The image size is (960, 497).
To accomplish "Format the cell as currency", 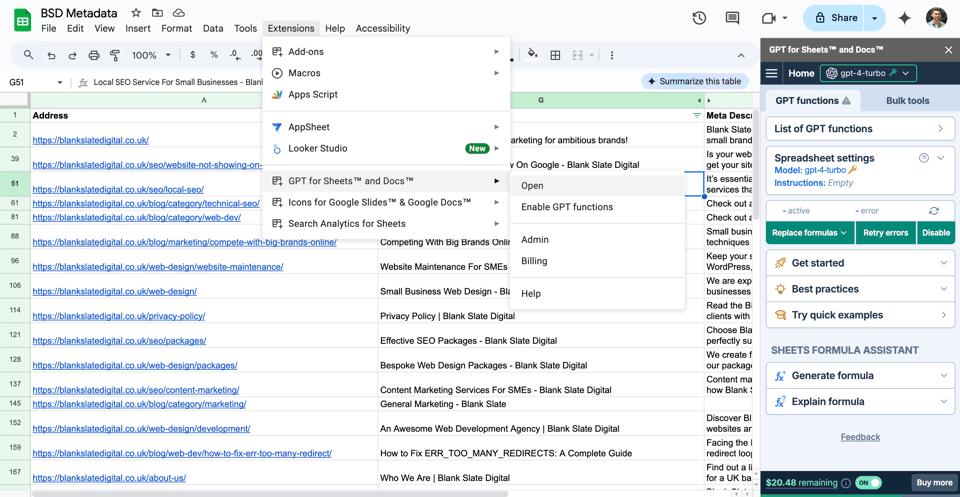I will click(193, 55).
